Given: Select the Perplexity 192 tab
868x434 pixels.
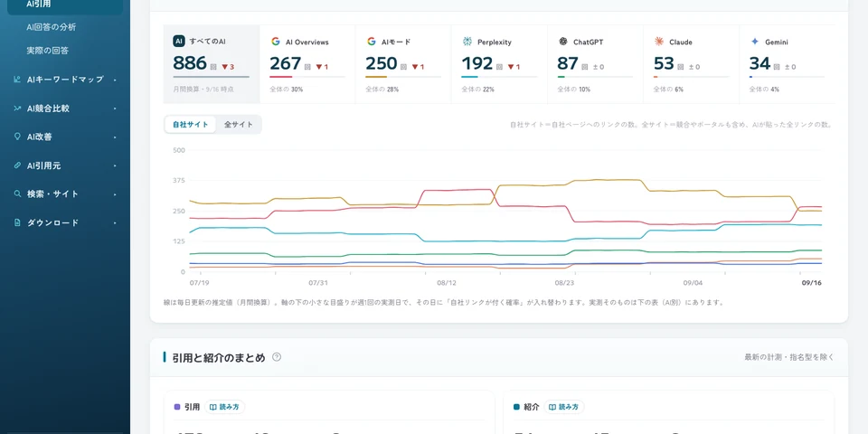Looking at the screenshot, I should pyautogui.click(x=499, y=64).
